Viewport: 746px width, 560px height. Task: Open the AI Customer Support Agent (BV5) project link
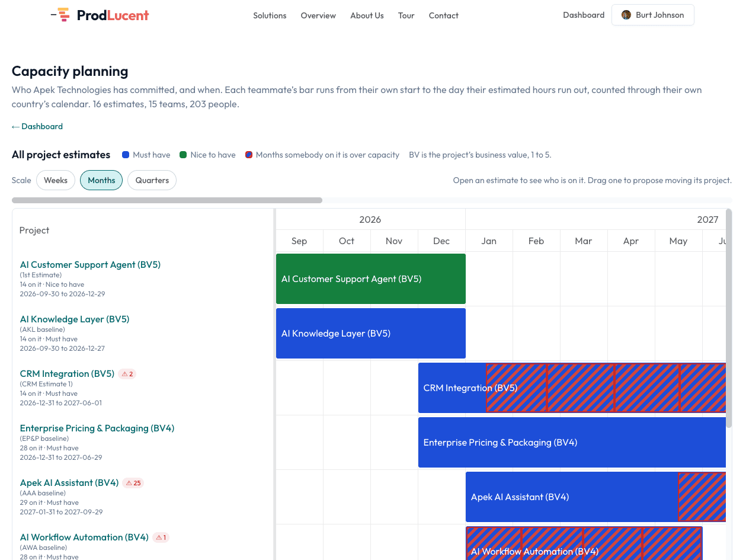[x=90, y=265]
